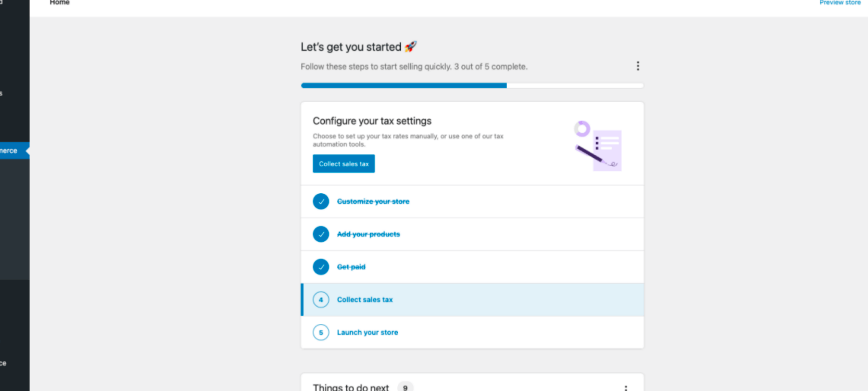
Task: Select the Launch your store step
Action: [367, 332]
